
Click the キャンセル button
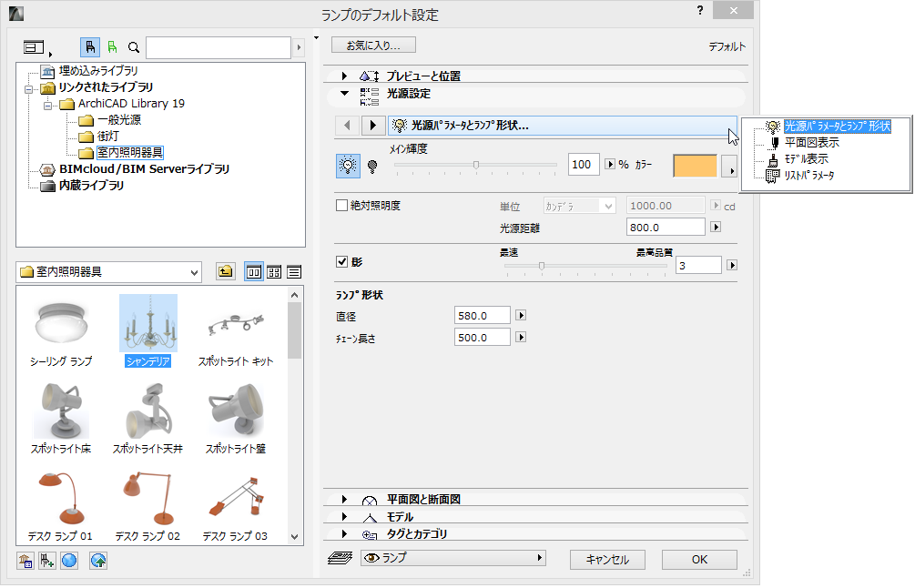pos(607,560)
